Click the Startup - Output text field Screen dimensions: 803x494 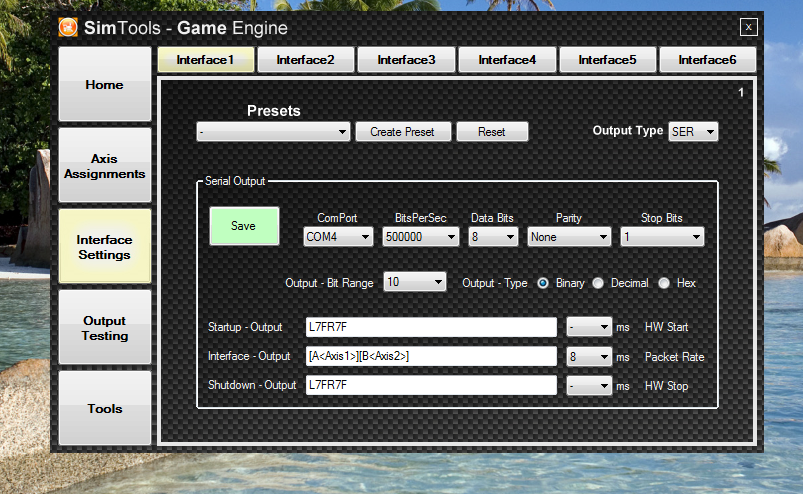click(431, 327)
